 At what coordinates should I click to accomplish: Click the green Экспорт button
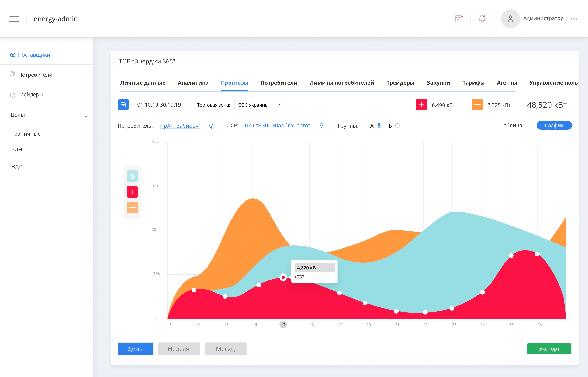[549, 349]
